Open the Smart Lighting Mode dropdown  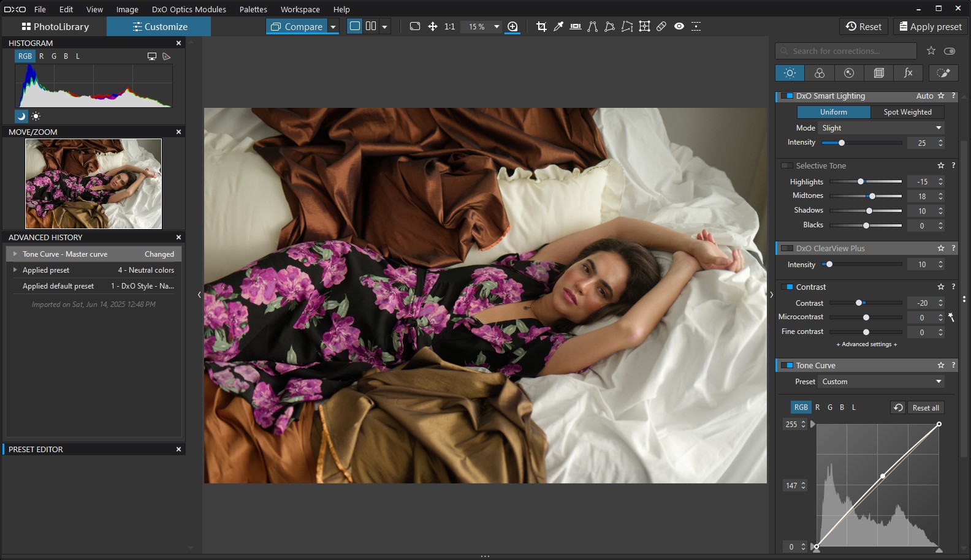pyautogui.click(x=881, y=128)
